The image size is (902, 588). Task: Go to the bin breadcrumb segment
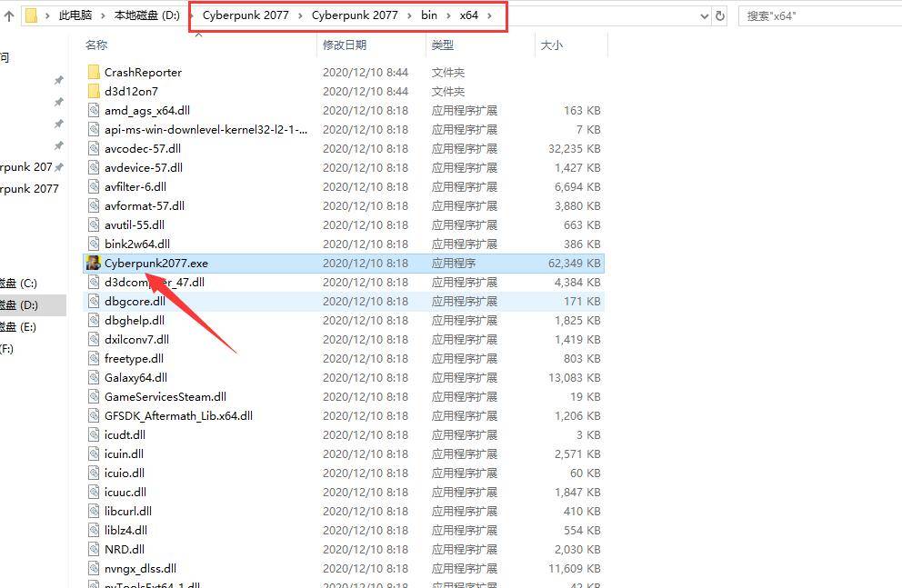[429, 15]
